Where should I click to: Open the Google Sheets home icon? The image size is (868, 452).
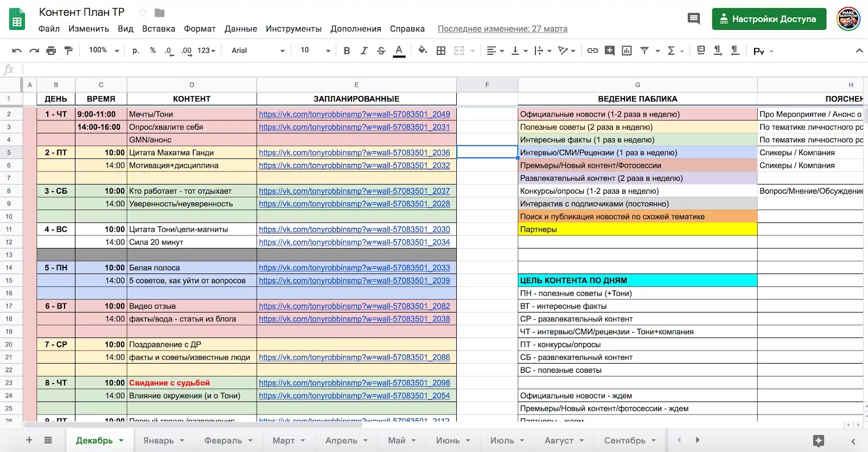17,19
